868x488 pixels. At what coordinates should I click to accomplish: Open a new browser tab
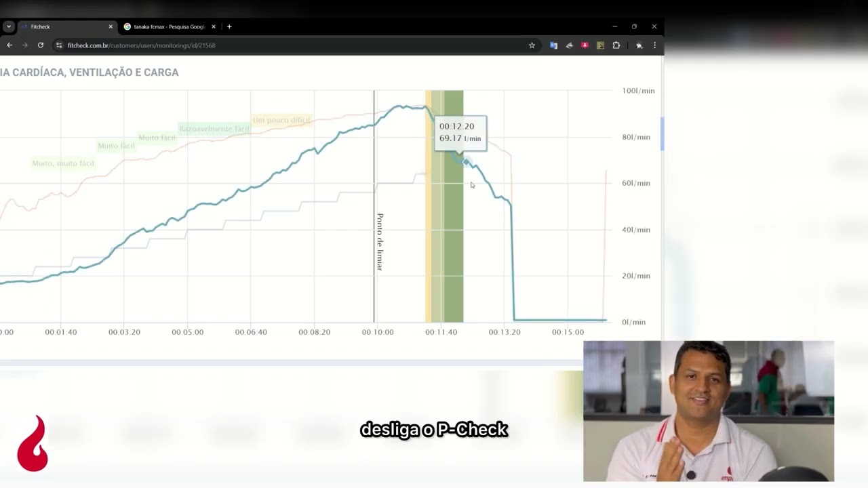coord(229,26)
